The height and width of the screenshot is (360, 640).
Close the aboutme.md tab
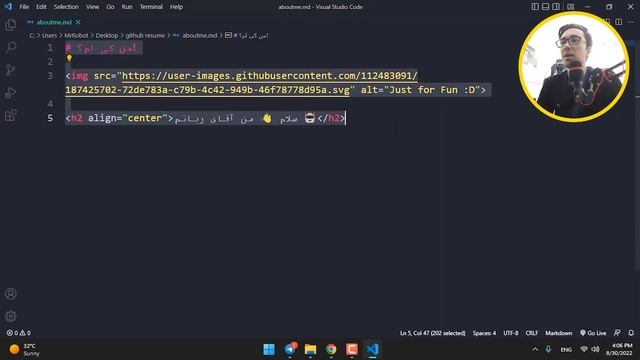point(78,22)
